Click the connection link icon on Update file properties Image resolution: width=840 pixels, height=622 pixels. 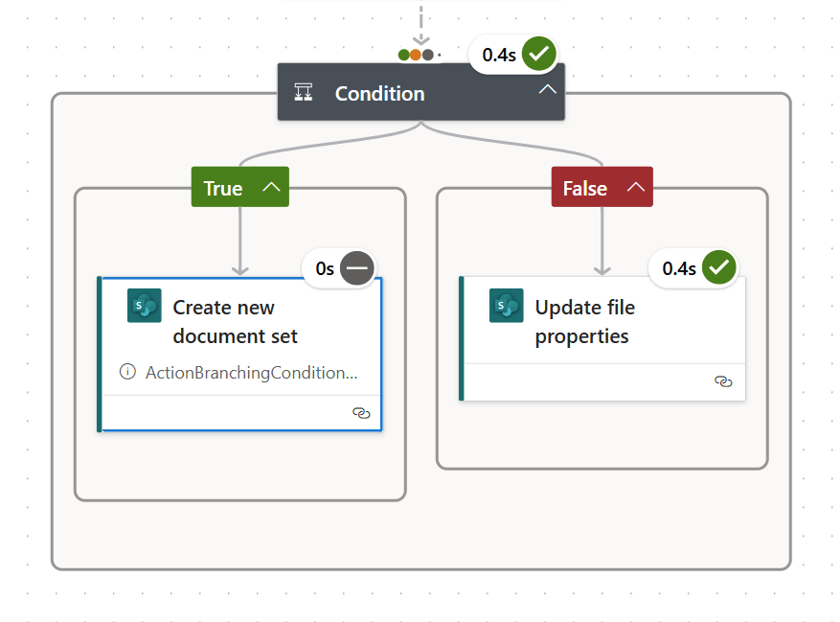pyautogui.click(x=724, y=381)
